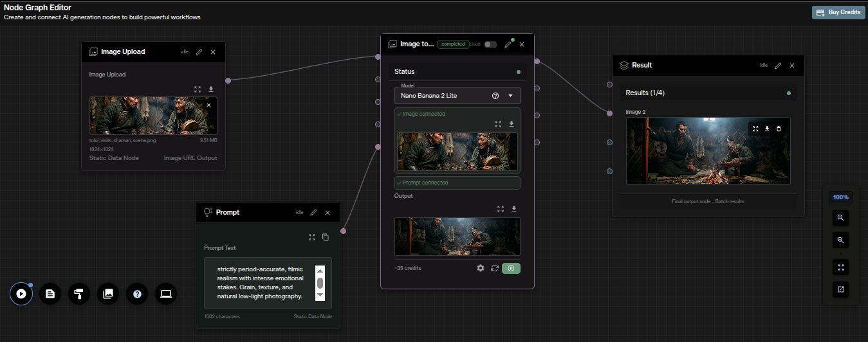Viewport: 868px width, 342px height.
Task: Expand Image Upload preview to fullscreen
Action: pos(198,89)
